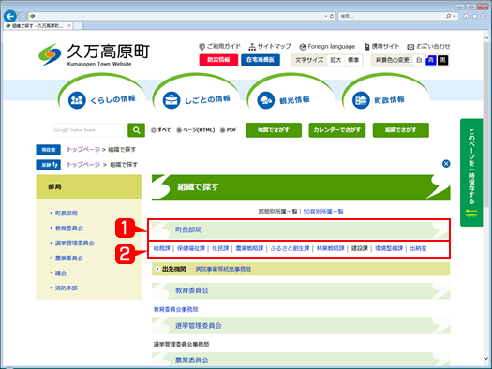Image resolution: width=492 pixels, height=369 pixels.
Task: Click 拡大 to enlarge text size
Action: [x=336, y=60]
